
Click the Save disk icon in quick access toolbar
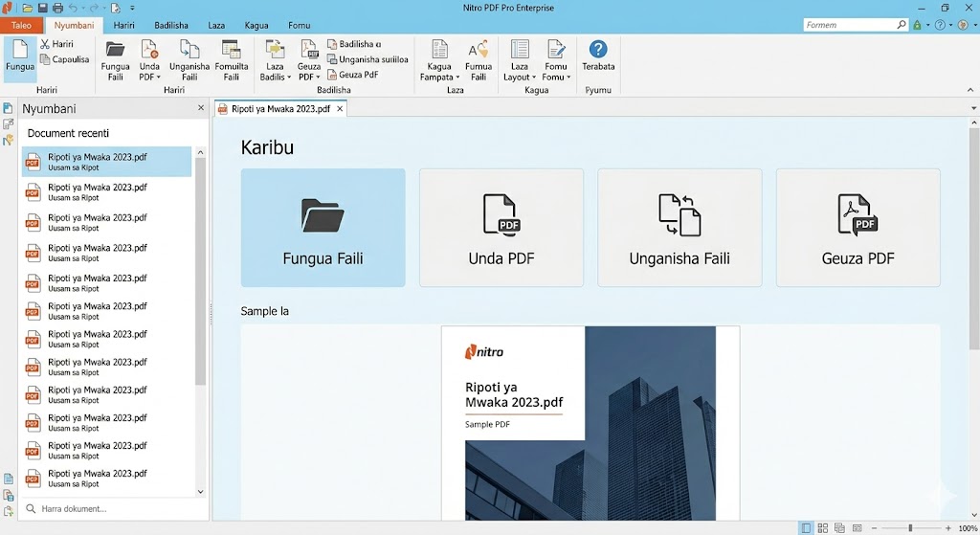click(42, 8)
